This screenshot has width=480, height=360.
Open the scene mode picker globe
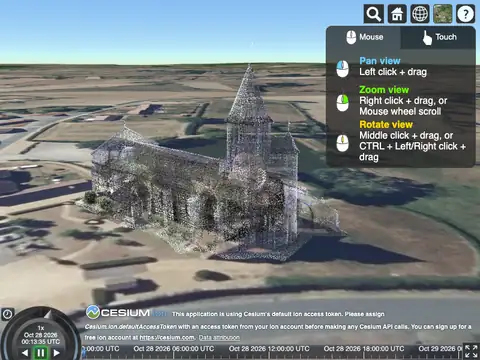pyautogui.click(x=420, y=14)
